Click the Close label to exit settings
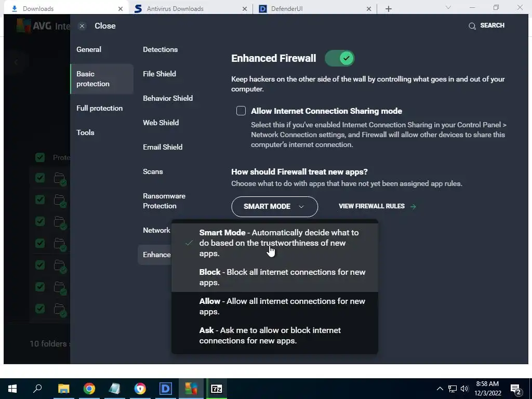532x399 pixels. [105, 26]
